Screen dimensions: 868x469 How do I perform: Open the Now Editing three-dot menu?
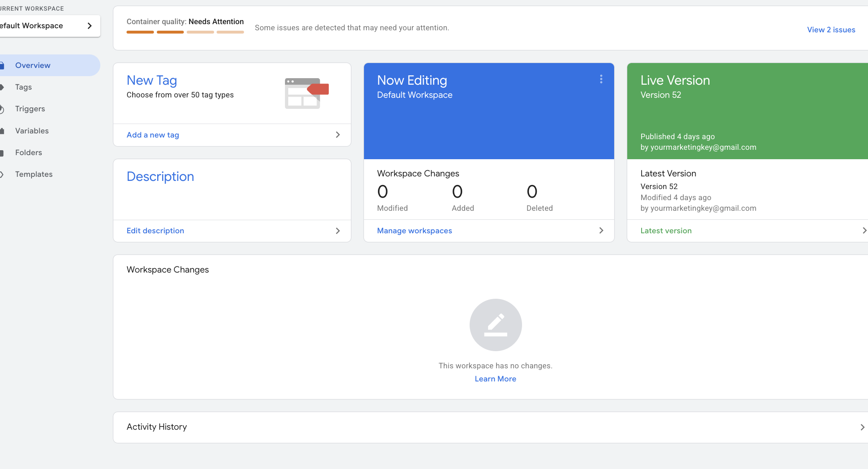(601, 79)
